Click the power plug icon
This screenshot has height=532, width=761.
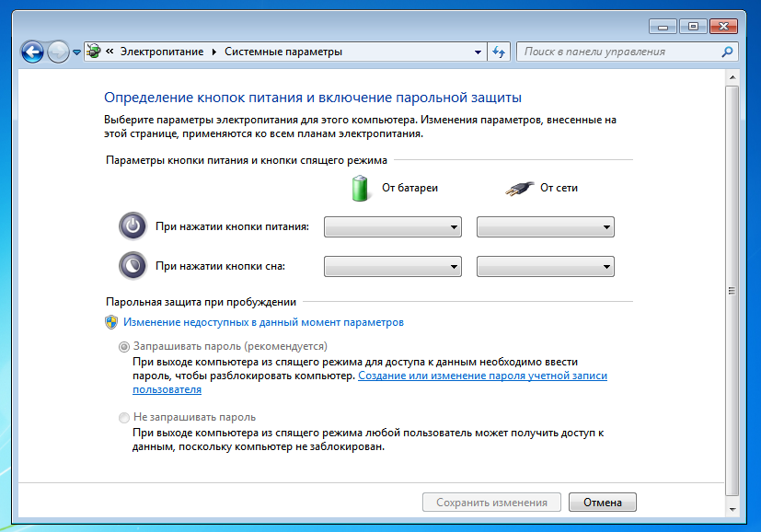click(x=519, y=188)
